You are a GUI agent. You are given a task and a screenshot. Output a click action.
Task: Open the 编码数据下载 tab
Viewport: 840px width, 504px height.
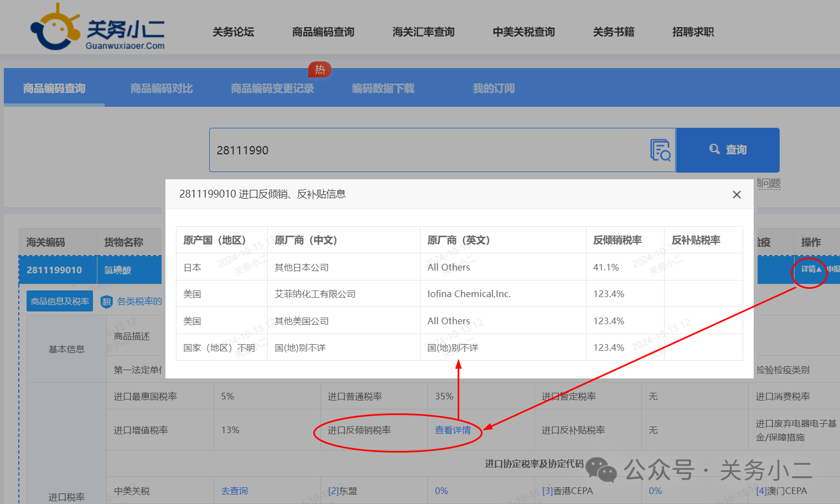[x=383, y=89]
